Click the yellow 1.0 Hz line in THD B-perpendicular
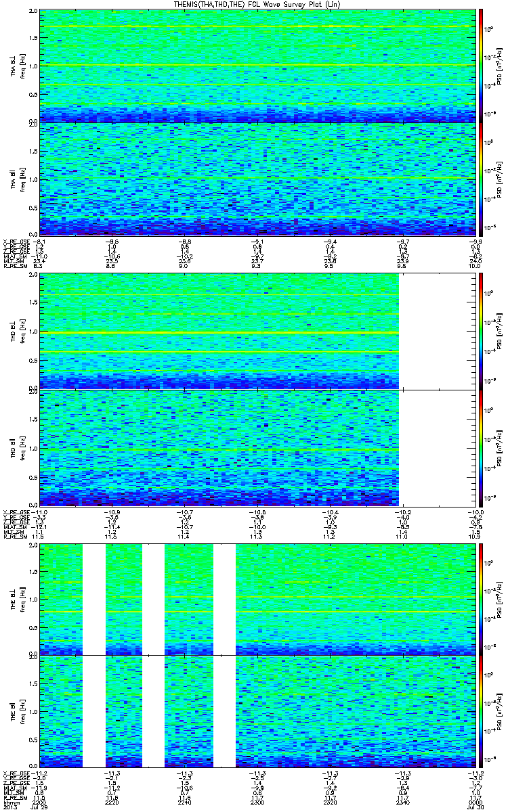Image resolution: width=508 pixels, height=812 pixels. click(219, 332)
